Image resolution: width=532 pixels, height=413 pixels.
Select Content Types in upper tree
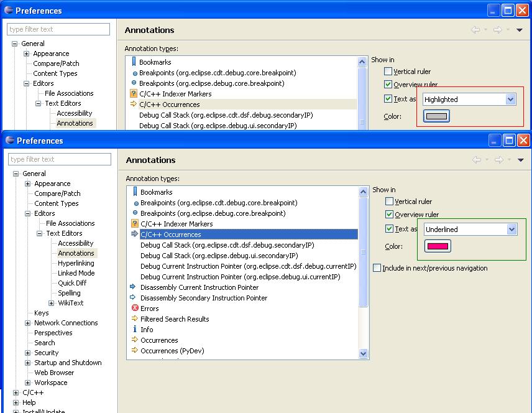[x=55, y=73]
